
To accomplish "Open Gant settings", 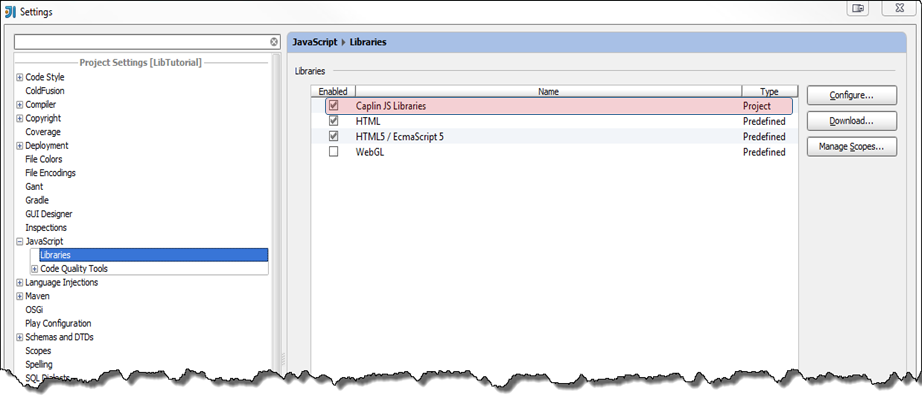I will (34, 186).
